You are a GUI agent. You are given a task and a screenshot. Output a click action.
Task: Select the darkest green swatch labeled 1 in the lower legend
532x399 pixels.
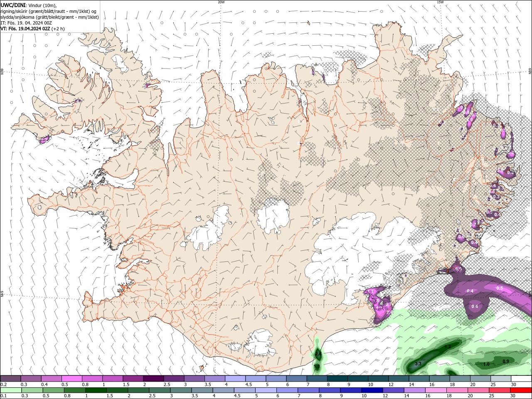[x=96, y=390]
